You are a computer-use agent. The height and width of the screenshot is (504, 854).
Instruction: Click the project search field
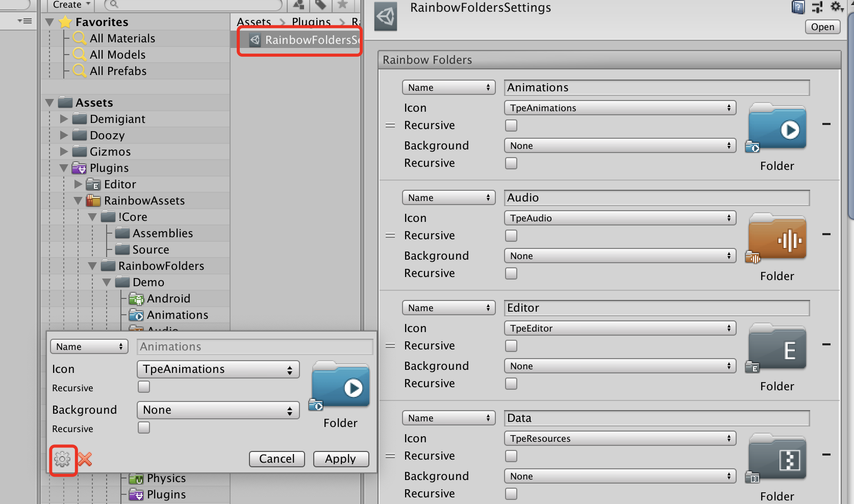tap(194, 5)
